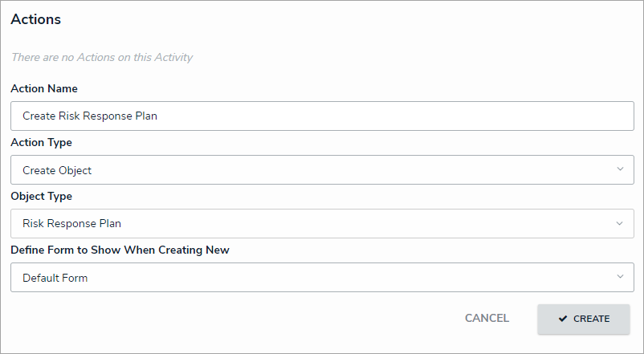This screenshot has height=354, width=644.
Task: Click the Define Form to Show label
Action: pos(120,250)
